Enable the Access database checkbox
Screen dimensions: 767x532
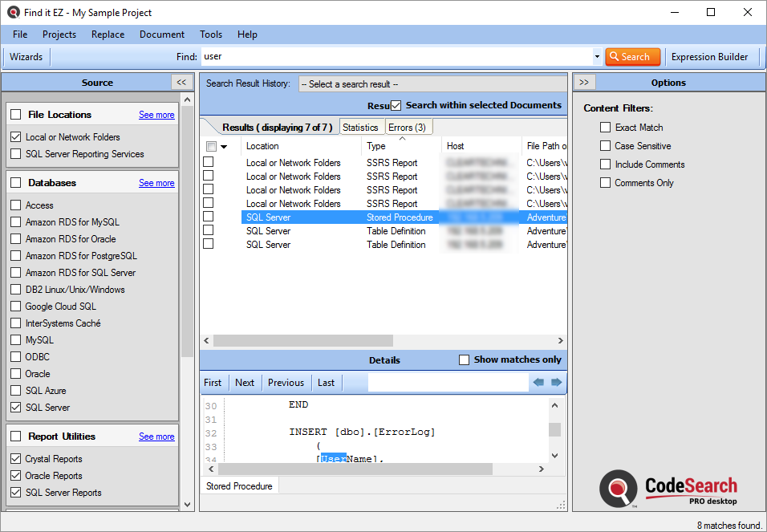(16, 205)
